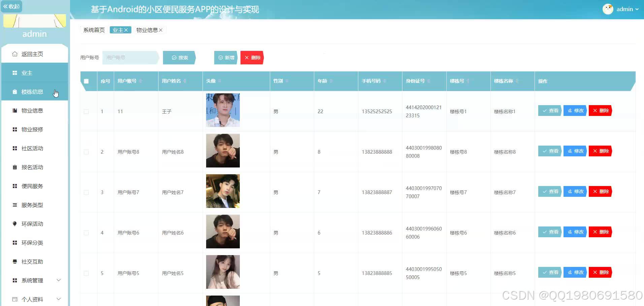Sort table by 性别 column arrows

(x=287, y=81)
